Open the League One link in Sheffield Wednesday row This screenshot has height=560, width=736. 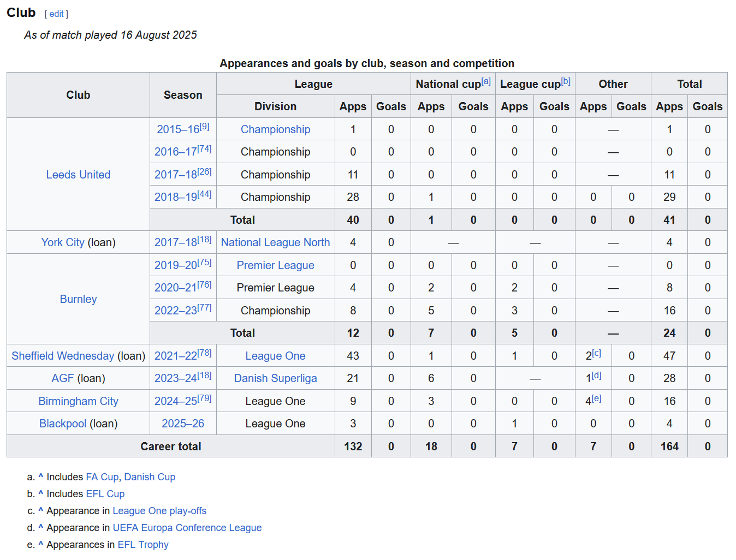(x=275, y=356)
